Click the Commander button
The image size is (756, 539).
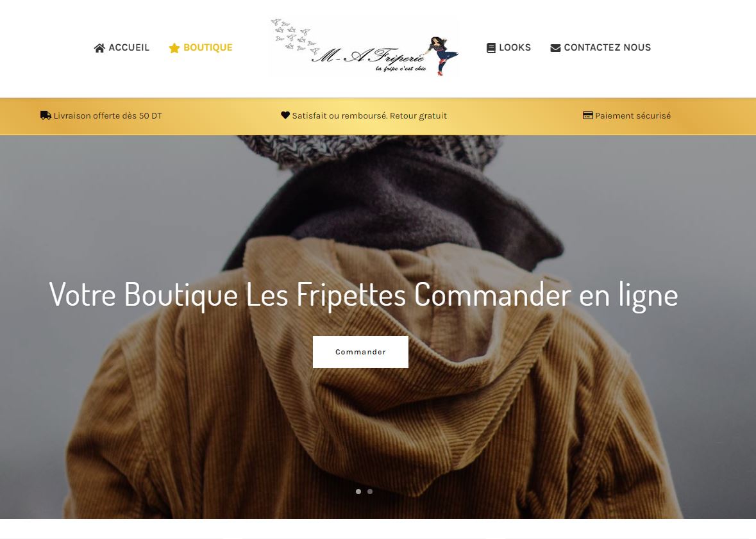(x=360, y=352)
